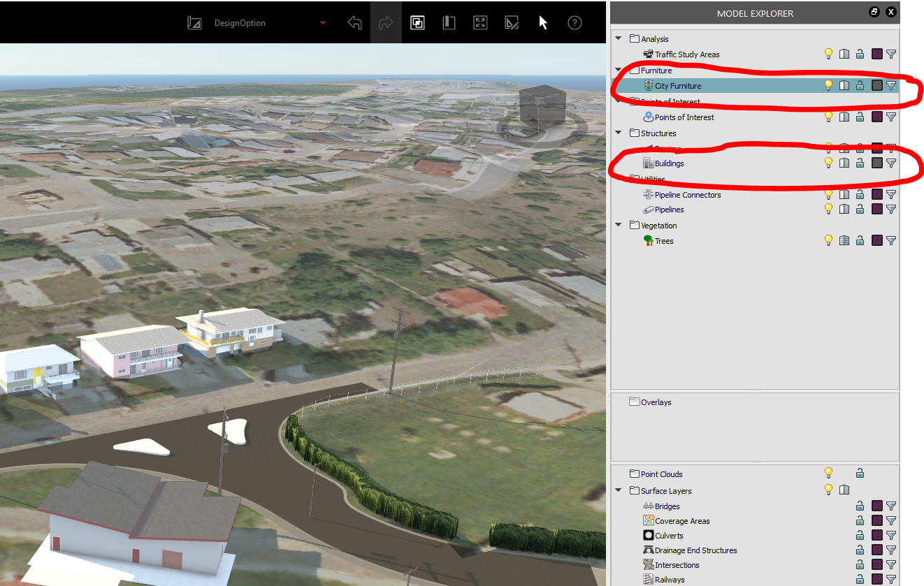This screenshot has width=924, height=586.
Task: Select the Overlays folder
Action: (x=651, y=402)
